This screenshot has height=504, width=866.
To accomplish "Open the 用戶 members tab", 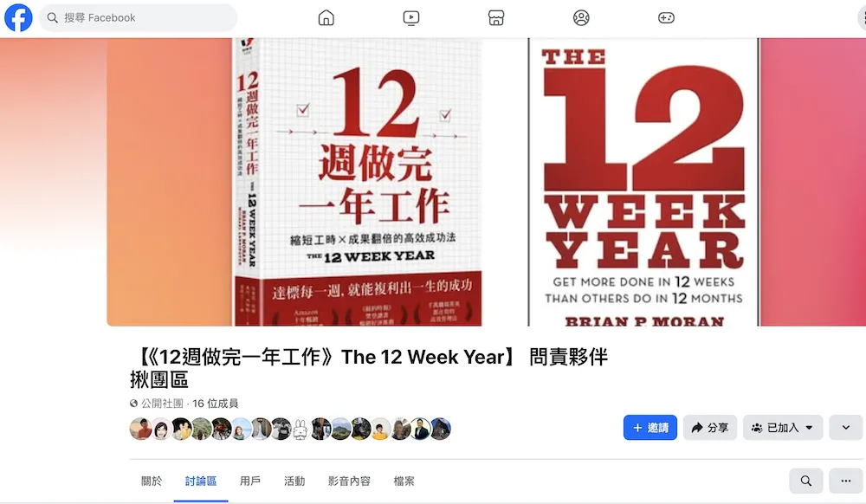I will [x=250, y=481].
